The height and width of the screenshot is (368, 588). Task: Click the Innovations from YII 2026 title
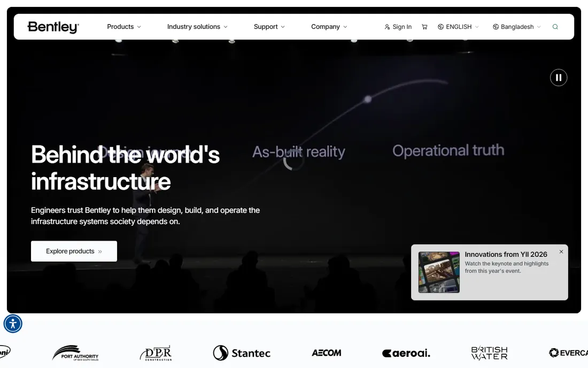(506, 254)
